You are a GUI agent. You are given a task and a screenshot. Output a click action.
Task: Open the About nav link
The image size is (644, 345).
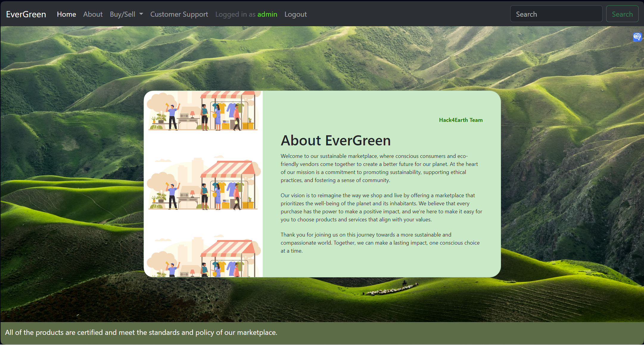93,14
